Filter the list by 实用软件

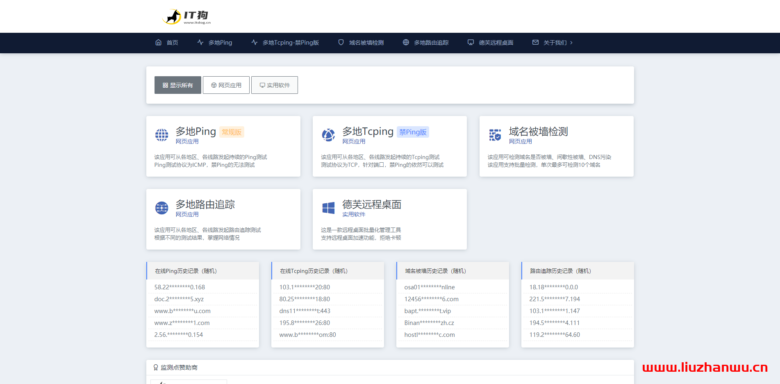[275, 85]
